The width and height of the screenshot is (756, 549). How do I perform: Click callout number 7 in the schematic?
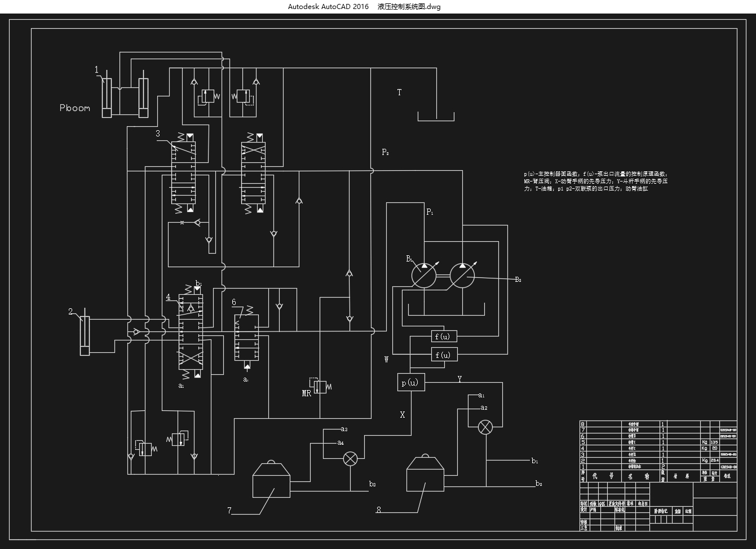click(229, 511)
